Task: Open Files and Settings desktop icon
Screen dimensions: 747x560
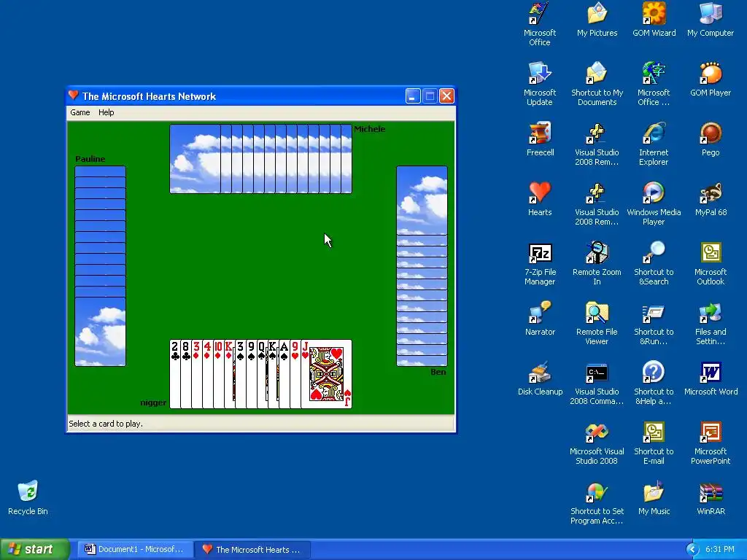Action: 711,323
